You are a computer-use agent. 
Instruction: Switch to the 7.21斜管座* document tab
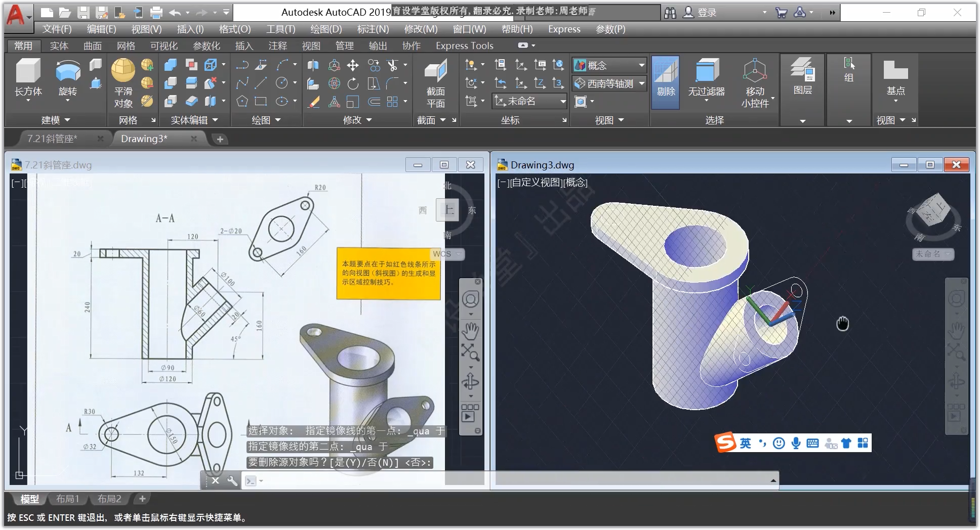[x=52, y=139]
